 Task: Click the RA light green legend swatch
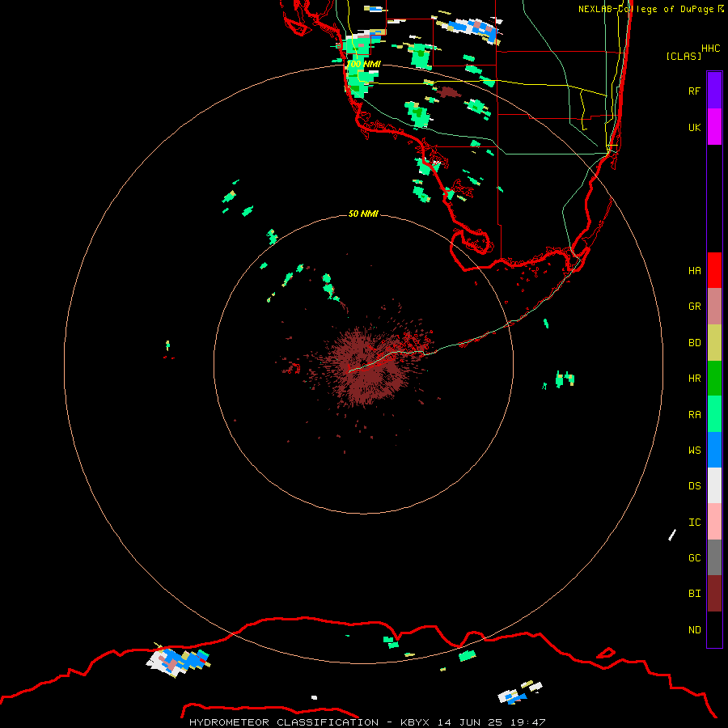714,414
